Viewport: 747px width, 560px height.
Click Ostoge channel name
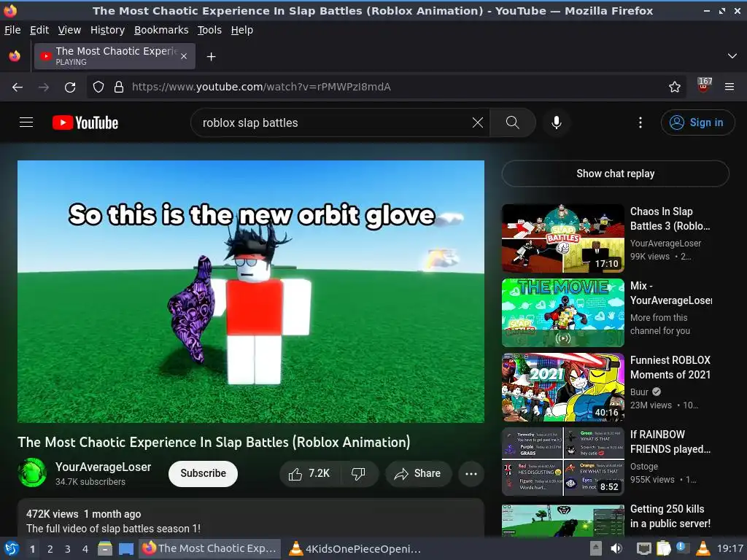[x=643, y=467]
